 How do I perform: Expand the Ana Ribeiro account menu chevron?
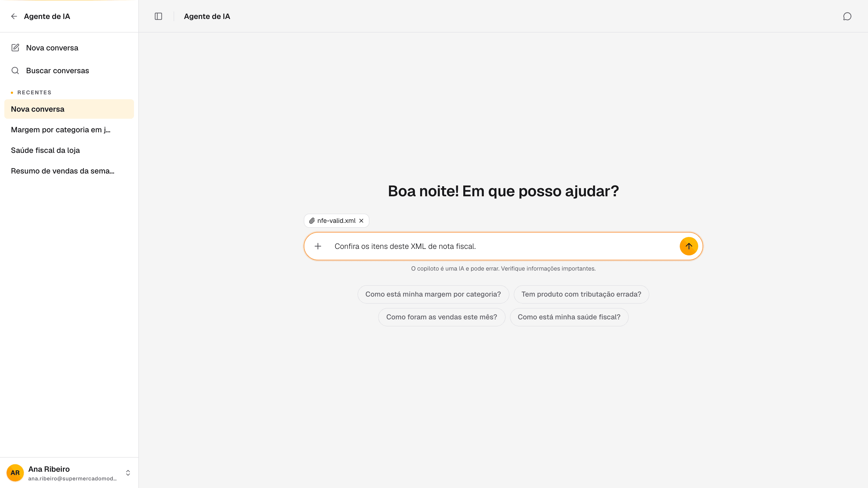(x=128, y=473)
